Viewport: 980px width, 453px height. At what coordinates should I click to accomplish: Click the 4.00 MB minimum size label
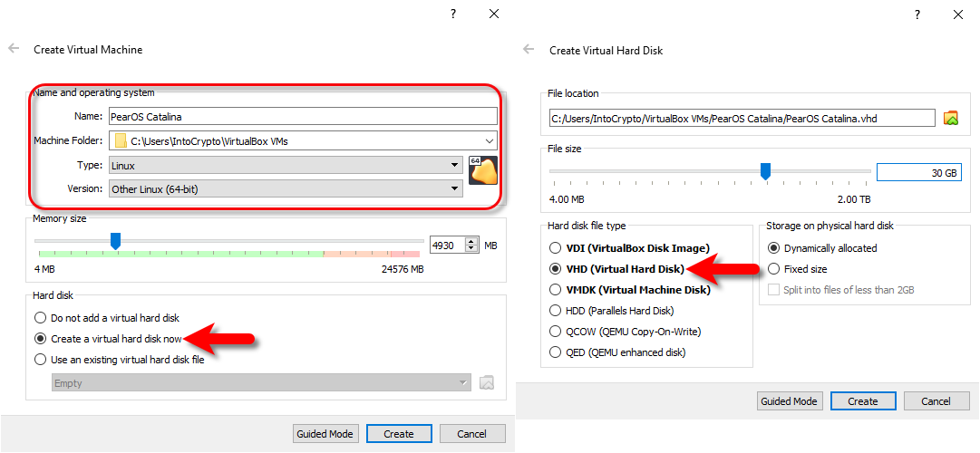pos(567,199)
